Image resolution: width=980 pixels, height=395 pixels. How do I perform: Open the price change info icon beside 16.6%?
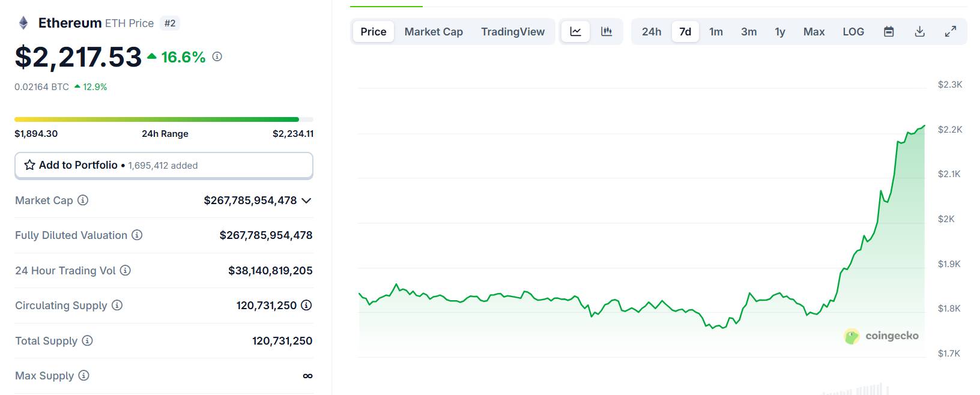217,56
